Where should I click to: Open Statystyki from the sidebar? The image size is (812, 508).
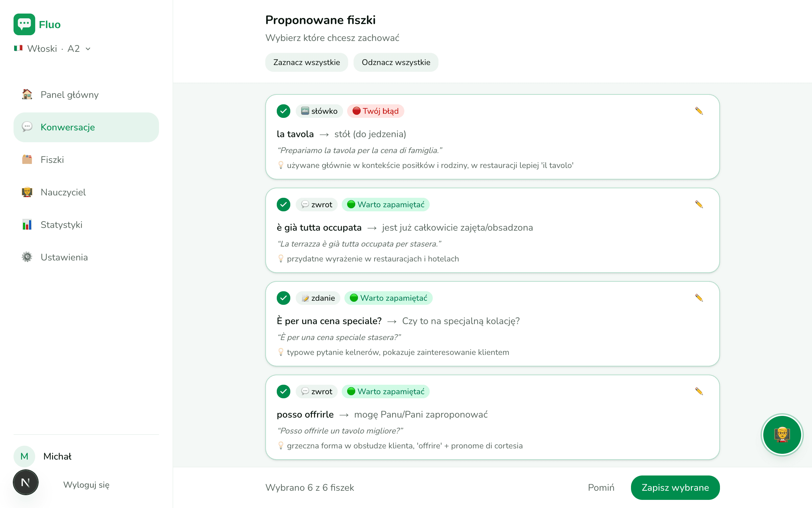(86, 225)
